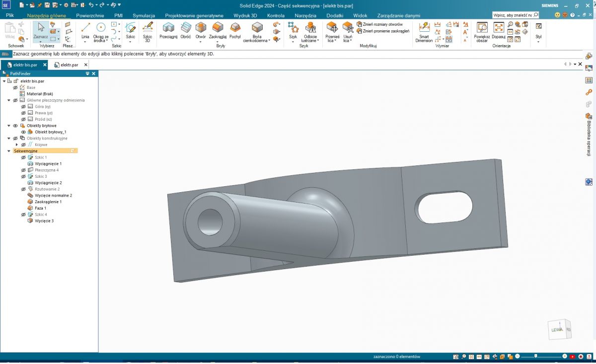596x364 pixels.
Task: Click Powiększ obszar zoom area tool
Action: click(x=482, y=32)
